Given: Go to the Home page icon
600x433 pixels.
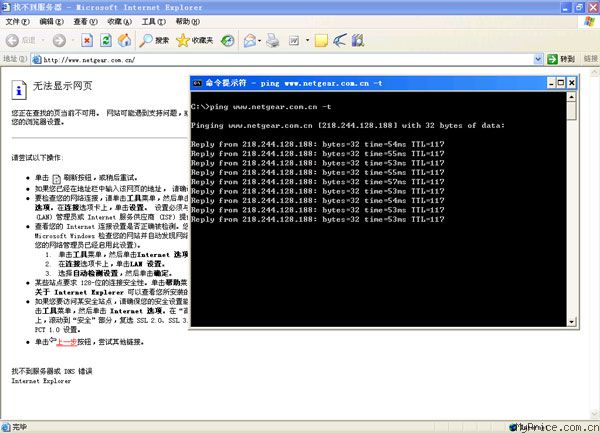Looking at the screenshot, I should click(124, 40).
